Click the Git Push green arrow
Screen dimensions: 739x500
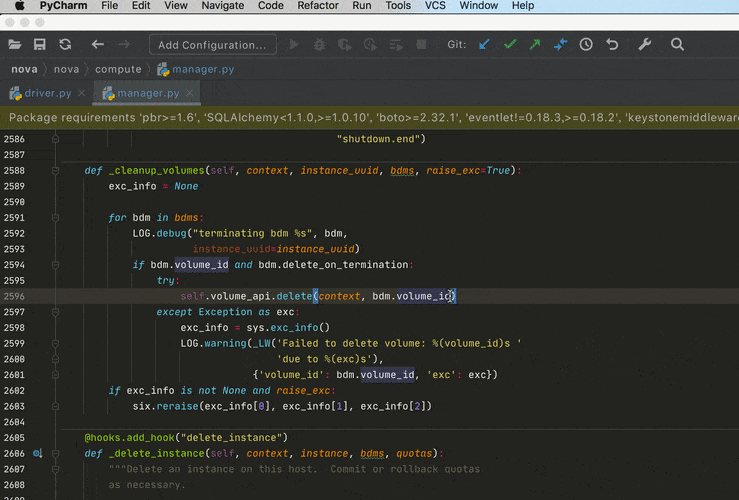535,44
